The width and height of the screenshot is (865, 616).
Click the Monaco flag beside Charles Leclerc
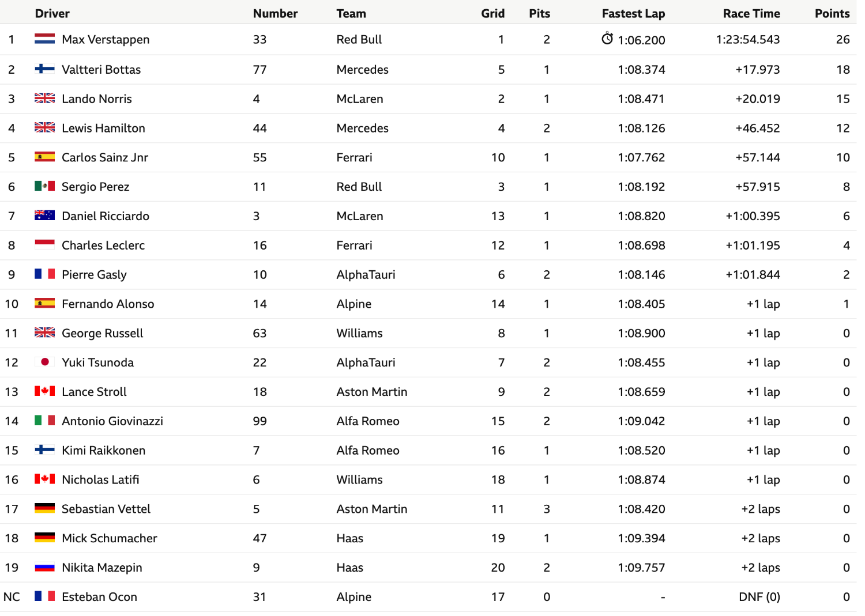(44, 245)
